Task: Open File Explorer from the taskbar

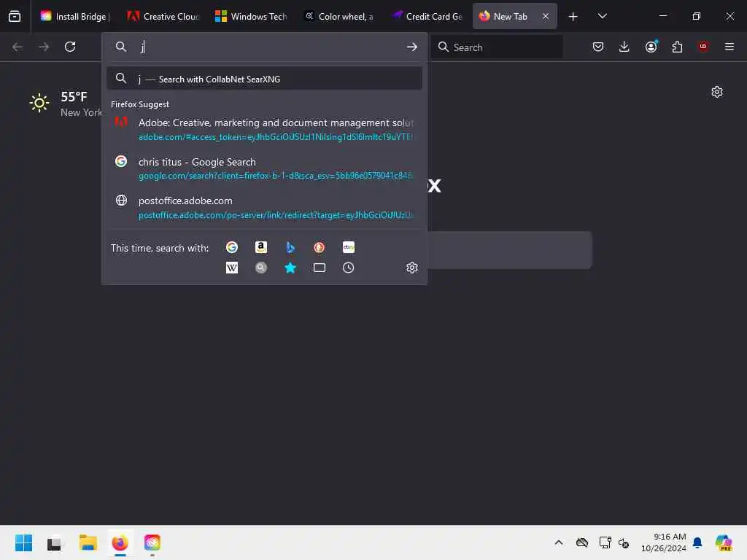Action: click(88, 542)
